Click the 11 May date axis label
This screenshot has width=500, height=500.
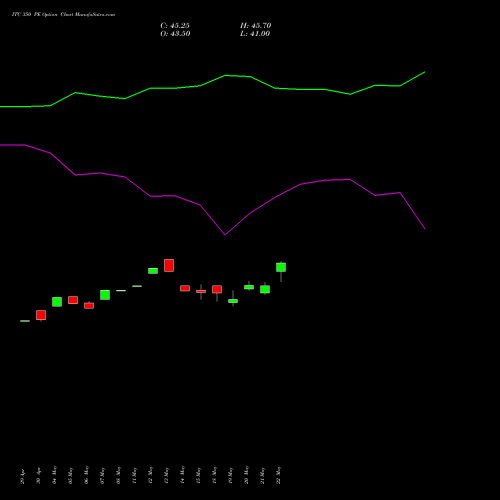pos(134,475)
